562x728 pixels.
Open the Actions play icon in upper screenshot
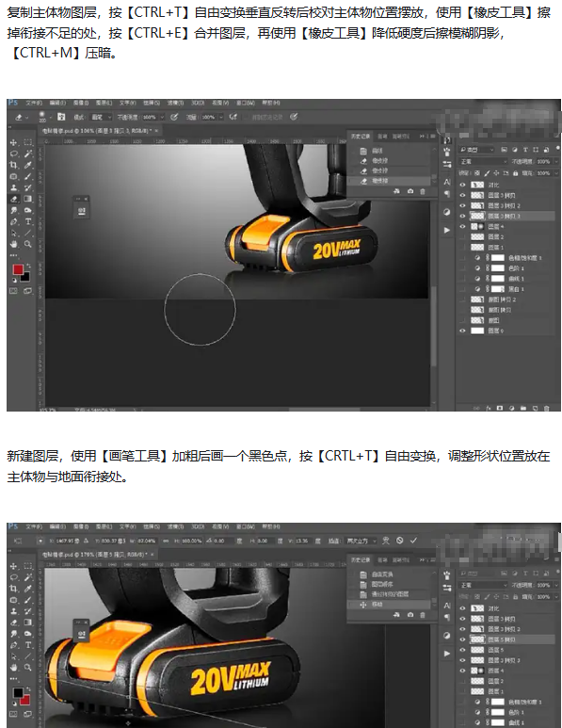click(x=447, y=231)
